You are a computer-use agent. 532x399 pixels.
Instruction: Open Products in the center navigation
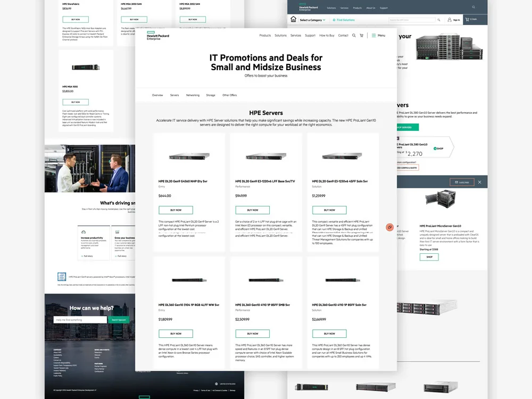pyautogui.click(x=265, y=35)
